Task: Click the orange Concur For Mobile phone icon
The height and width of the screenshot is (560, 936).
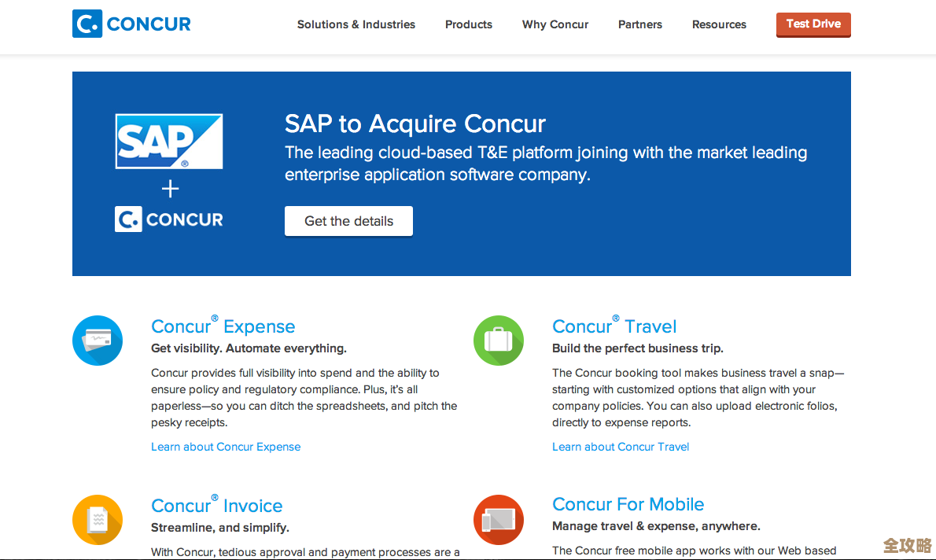Action: [x=499, y=520]
